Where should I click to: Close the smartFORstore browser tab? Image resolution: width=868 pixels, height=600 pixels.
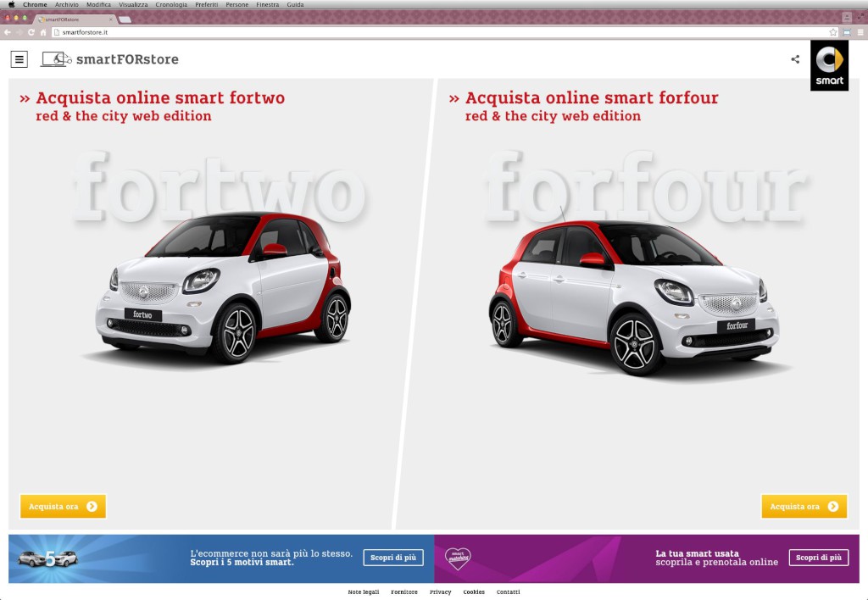111,19
